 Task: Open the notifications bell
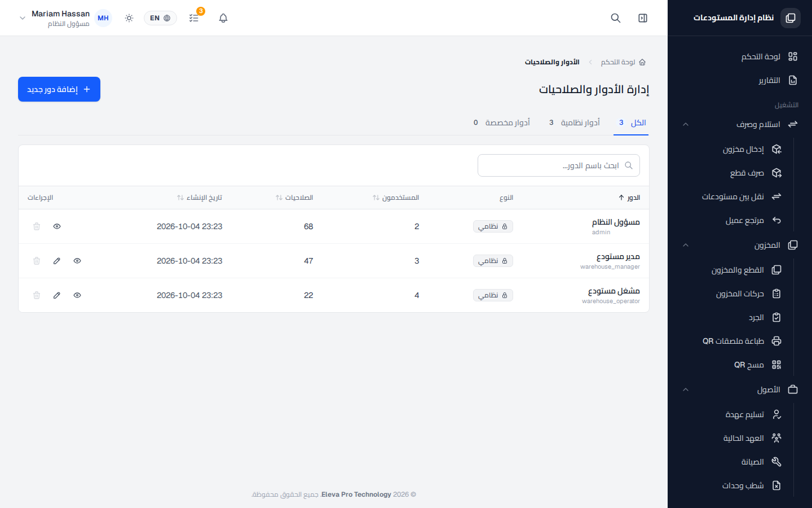click(x=223, y=18)
